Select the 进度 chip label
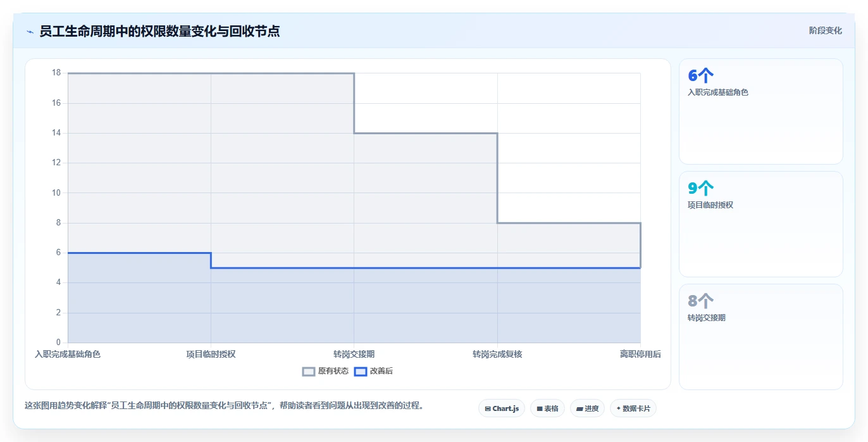The width and height of the screenshot is (868, 442). tap(592, 409)
